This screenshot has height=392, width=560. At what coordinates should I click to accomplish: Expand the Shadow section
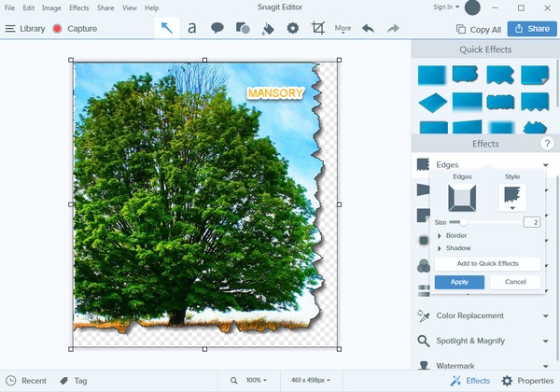click(x=458, y=248)
